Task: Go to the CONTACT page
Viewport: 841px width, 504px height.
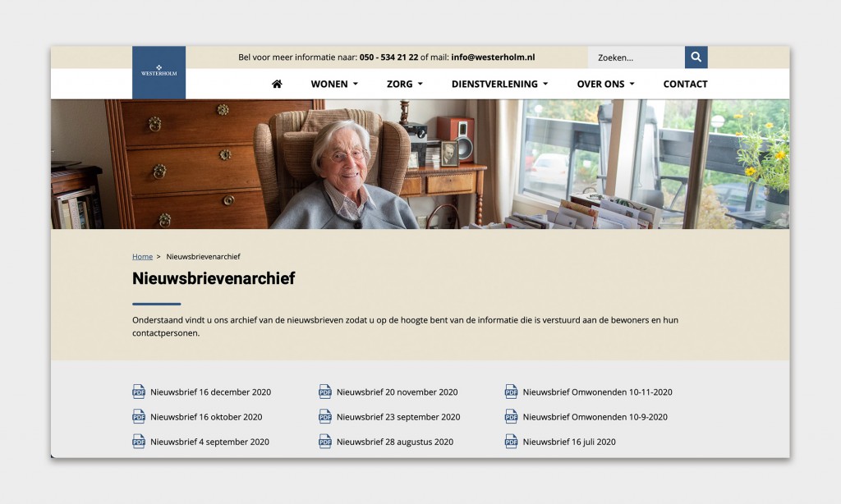Action: (x=686, y=84)
